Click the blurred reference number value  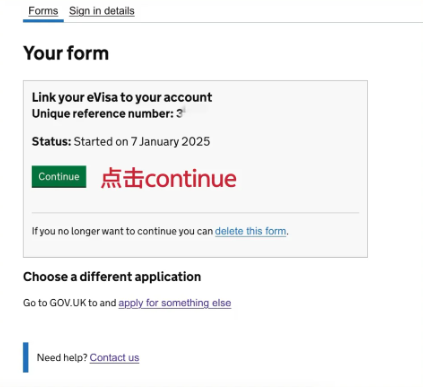(193, 113)
